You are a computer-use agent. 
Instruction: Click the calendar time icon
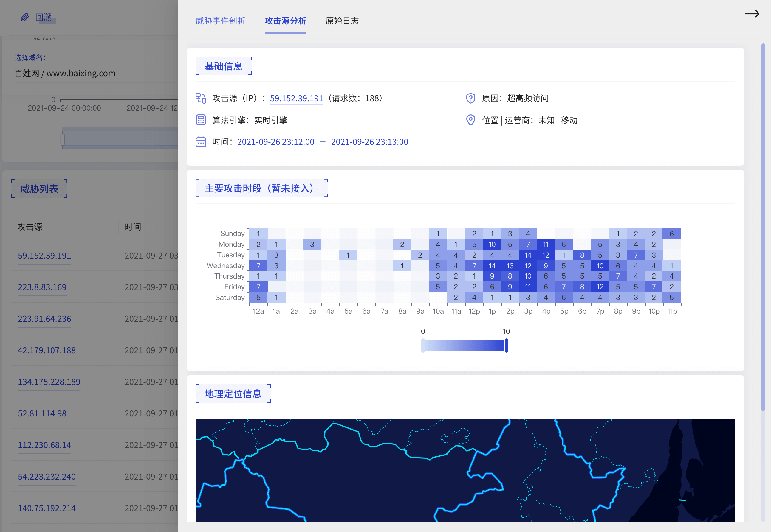(x=201, y=142)
